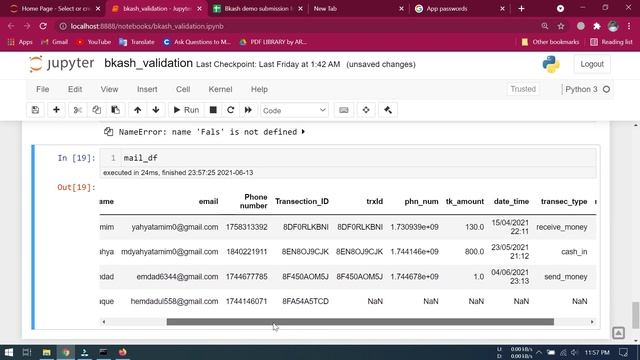Switch to Home Page browser tab
The width and height of the screenshot is (640, 360).
55,9
